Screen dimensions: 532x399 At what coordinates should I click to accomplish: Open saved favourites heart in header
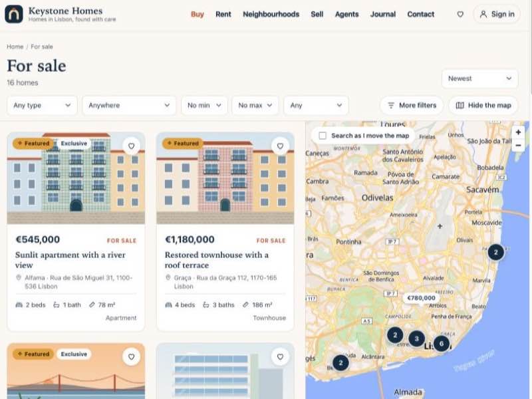tap(460, 14)
